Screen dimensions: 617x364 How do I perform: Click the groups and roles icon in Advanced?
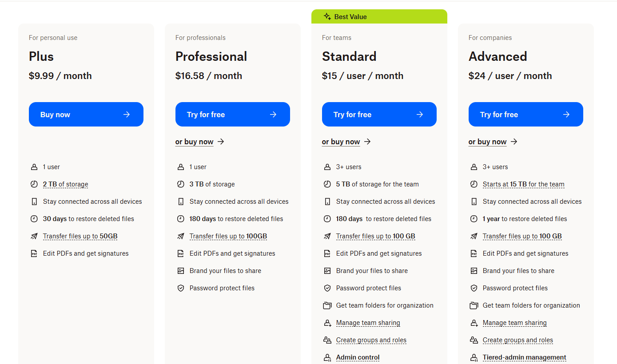pyautogui.click(x=474, y=340)
